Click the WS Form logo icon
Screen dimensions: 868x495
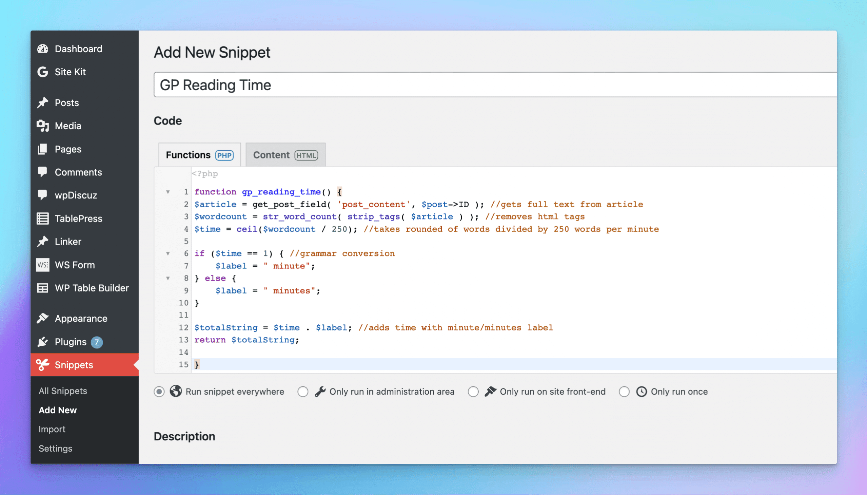click(43, 265)
